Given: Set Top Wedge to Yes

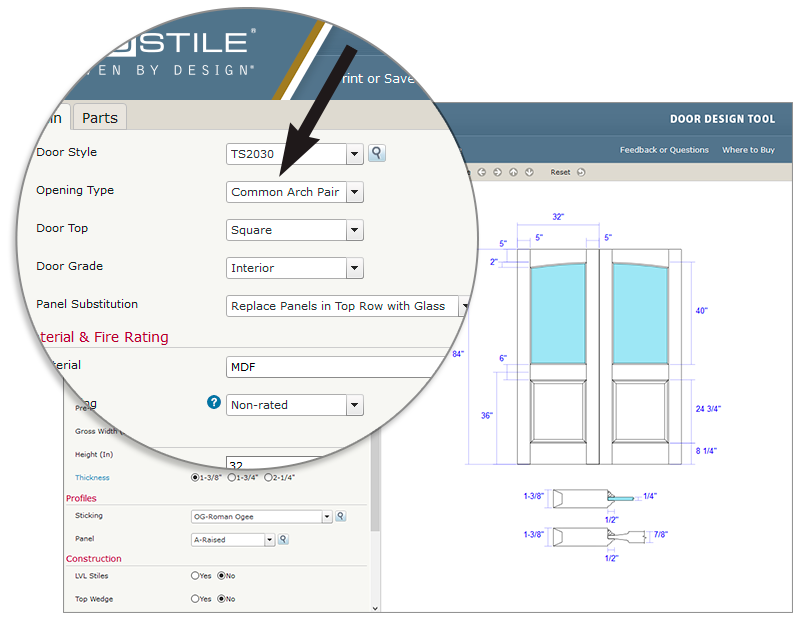Looking at the screenshot, I should tap(195, 599).
